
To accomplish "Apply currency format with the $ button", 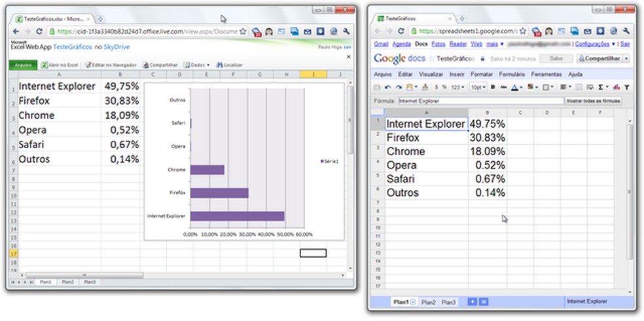I will (436, 87).
